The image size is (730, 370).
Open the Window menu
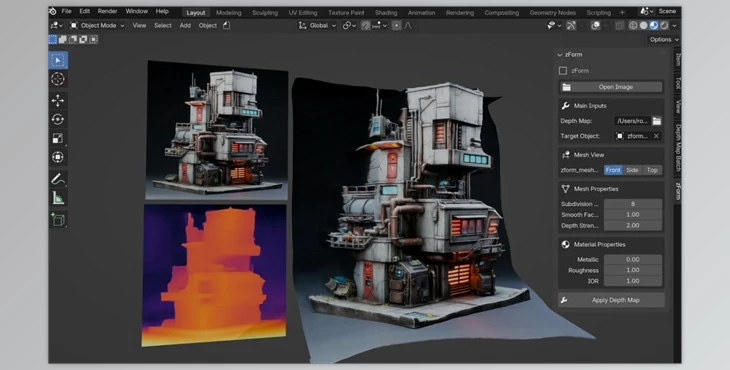[136, 11]
